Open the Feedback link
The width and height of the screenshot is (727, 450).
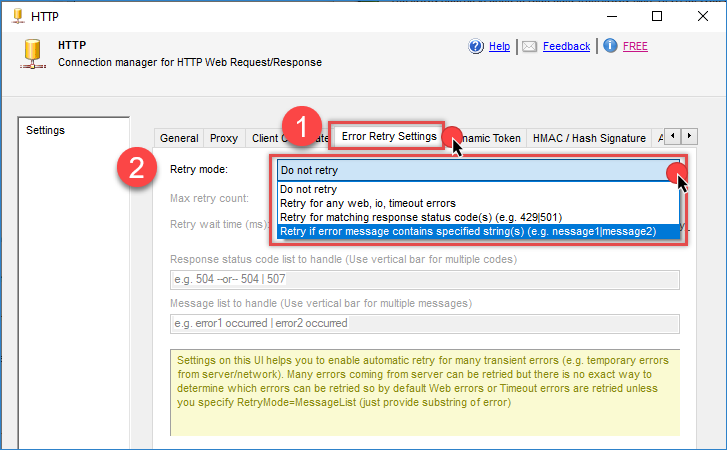point(566,46)
